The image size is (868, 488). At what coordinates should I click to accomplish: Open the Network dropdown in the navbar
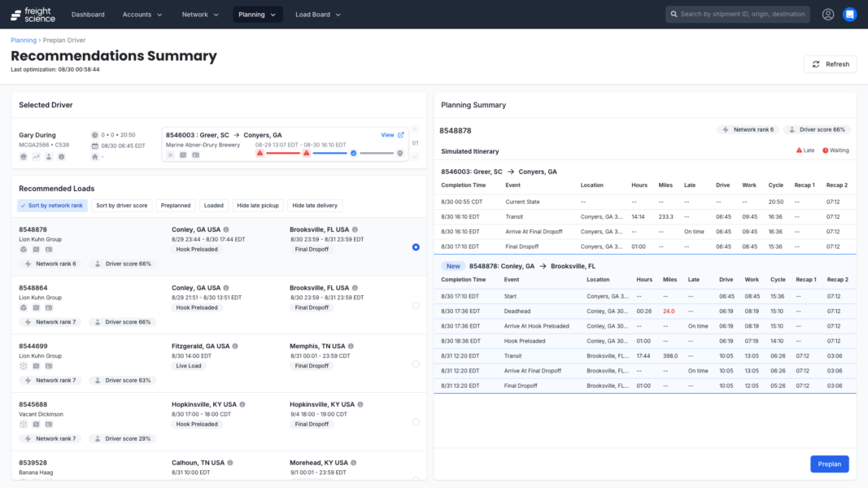click(x=201, y=14)
